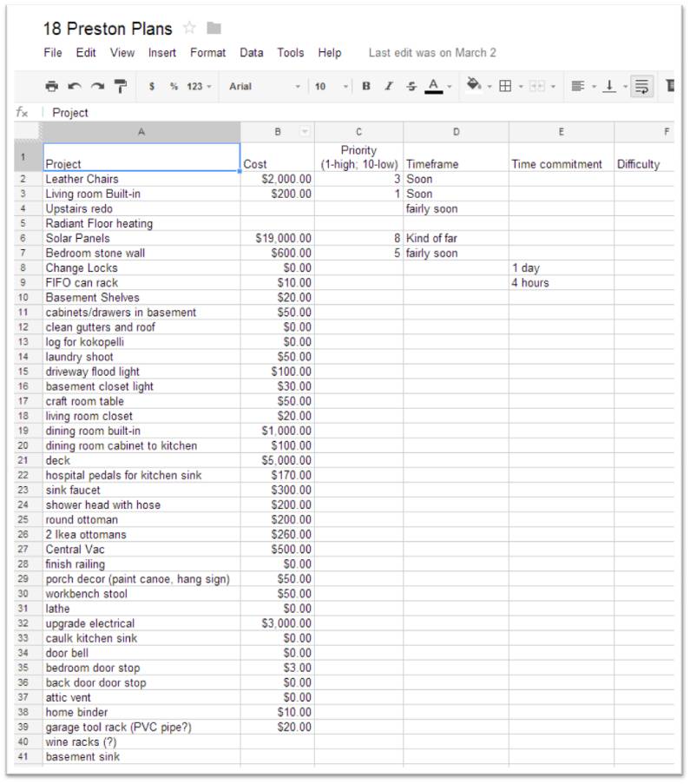Open the Data menu

tap(252, 53)
